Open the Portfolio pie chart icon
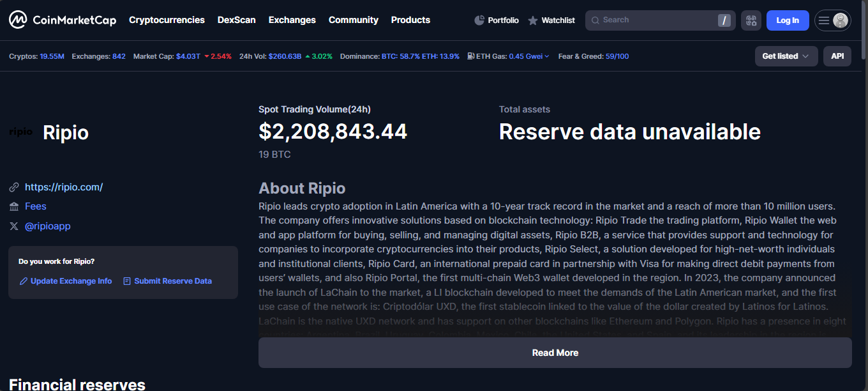This screenshot has height=391, width=868. [480, 20]
